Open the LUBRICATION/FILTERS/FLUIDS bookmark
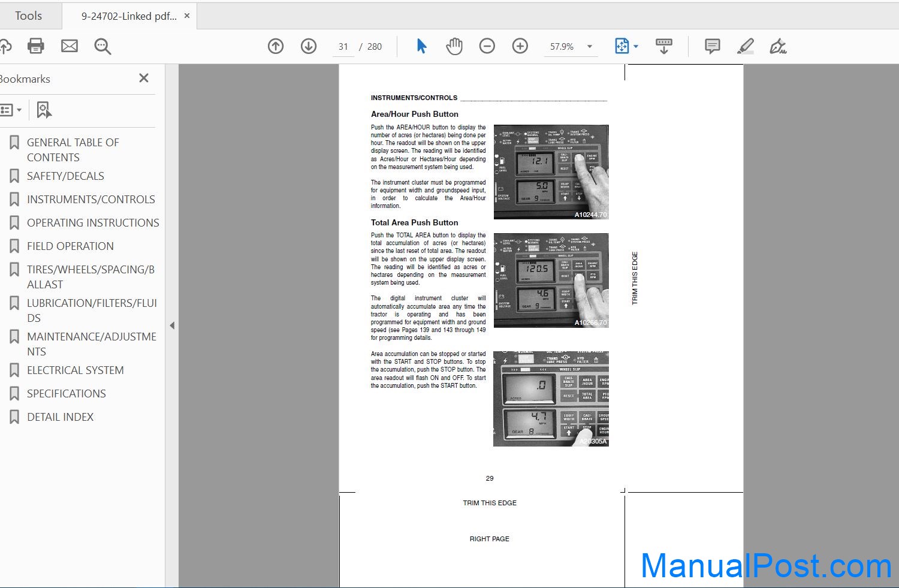899x588 pixels. click(x=92, y=310)
